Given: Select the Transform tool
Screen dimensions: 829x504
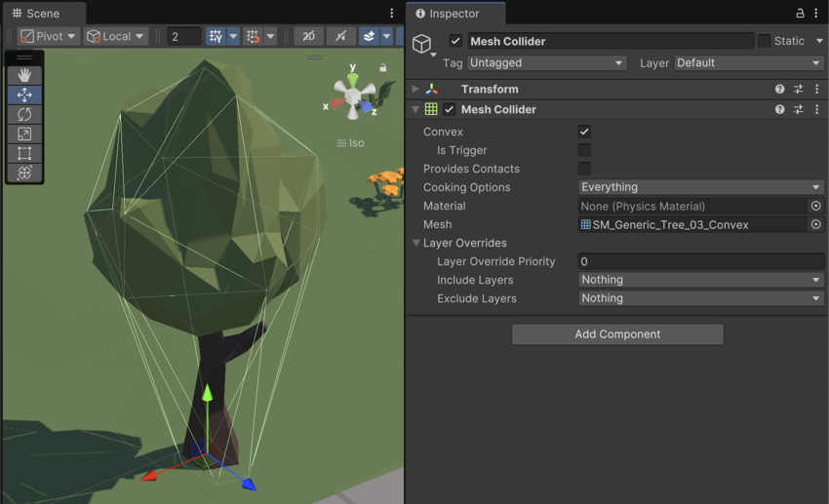Looking at the screenshot, I should click(x=24, y=173).
